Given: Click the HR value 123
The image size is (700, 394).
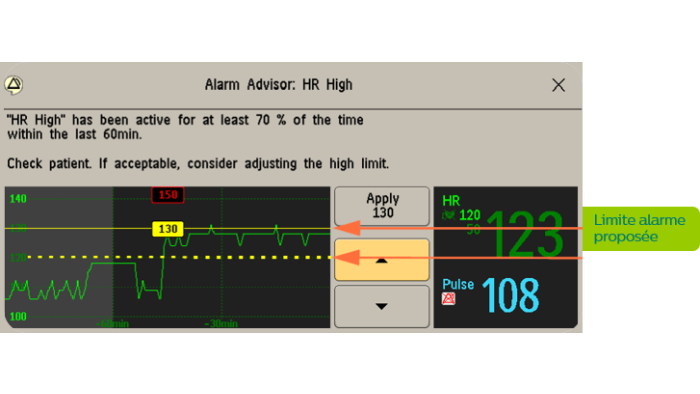Looking at the screenshot, I should (524, 234).
